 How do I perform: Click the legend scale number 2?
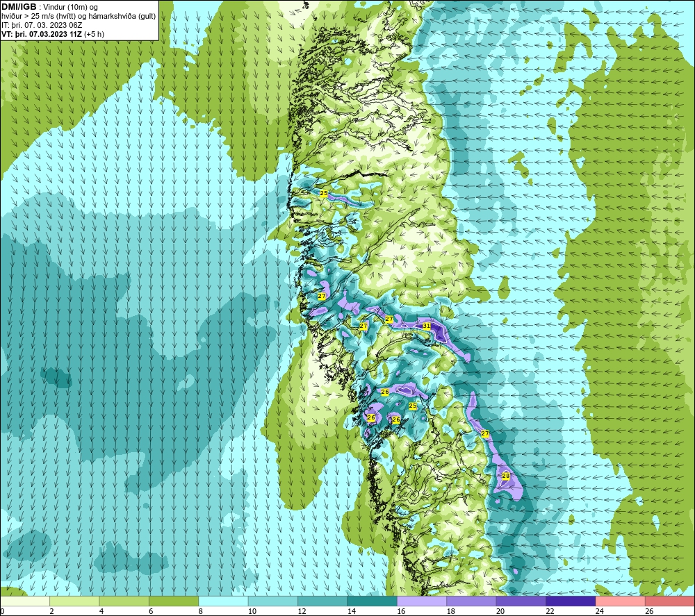point(52,611)
